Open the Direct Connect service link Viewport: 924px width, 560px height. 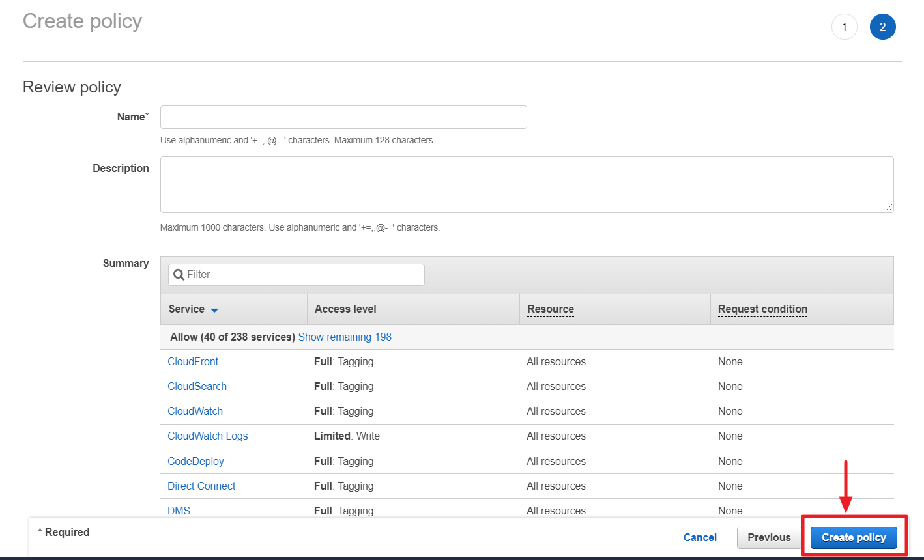[x=201, y=486]
